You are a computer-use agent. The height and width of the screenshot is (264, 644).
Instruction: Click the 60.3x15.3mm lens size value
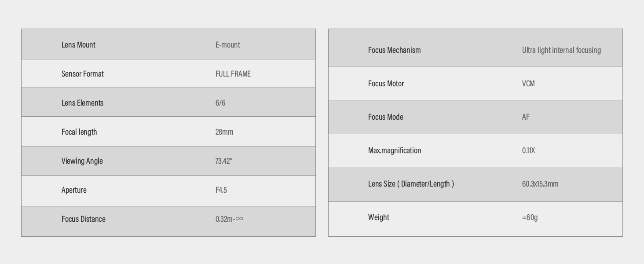coord(540,184)
